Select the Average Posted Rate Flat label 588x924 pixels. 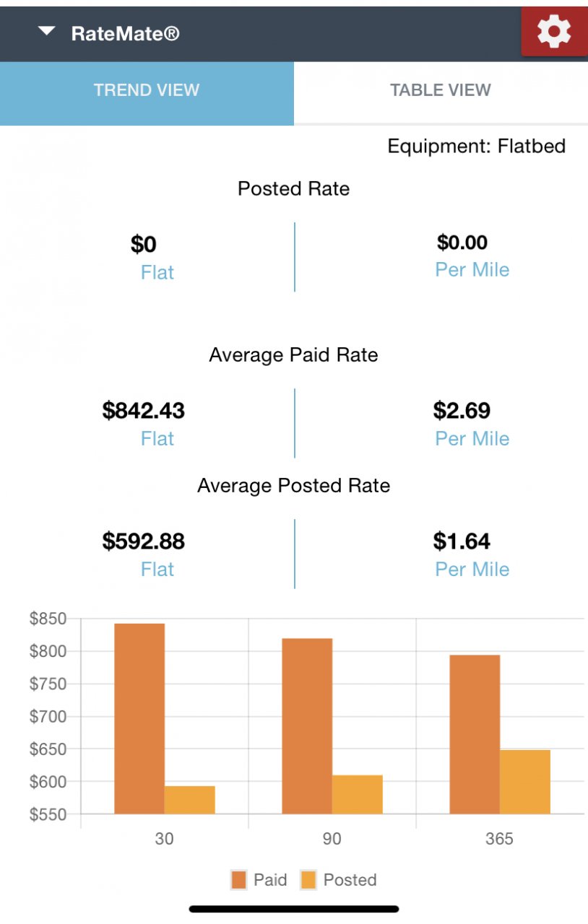click(x=157, y=570)
